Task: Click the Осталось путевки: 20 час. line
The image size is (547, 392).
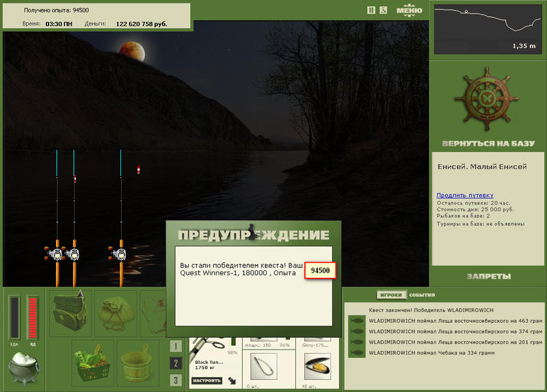Action: (473, 202)
